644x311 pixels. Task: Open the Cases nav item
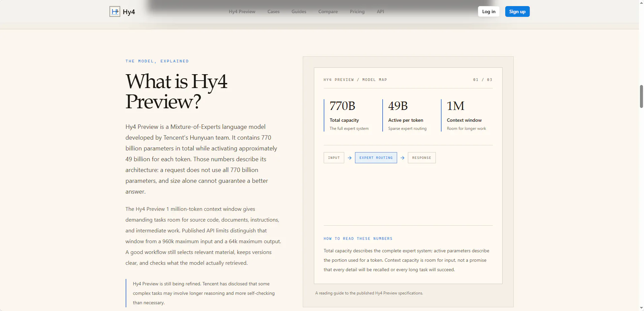coord(273,11)
